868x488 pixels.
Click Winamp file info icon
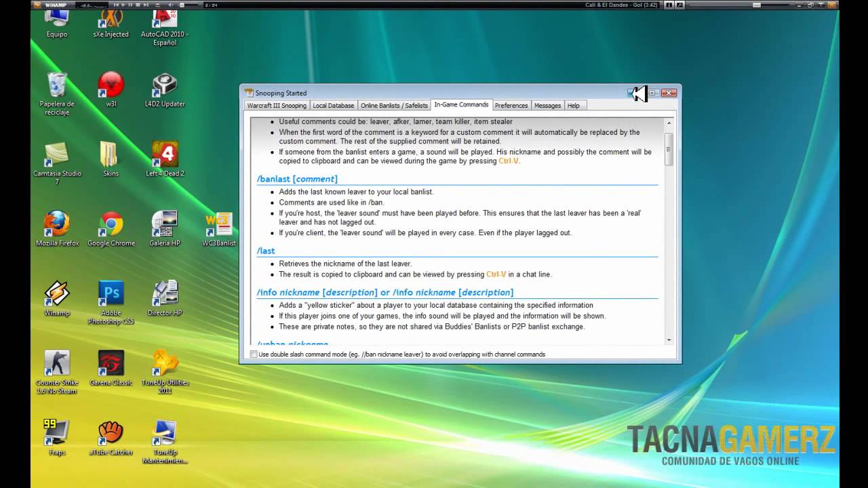669,5
